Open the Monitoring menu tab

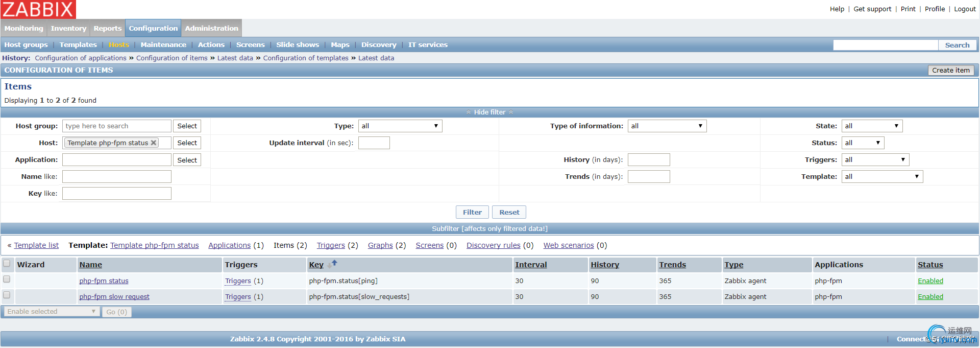tap(24, 28)
